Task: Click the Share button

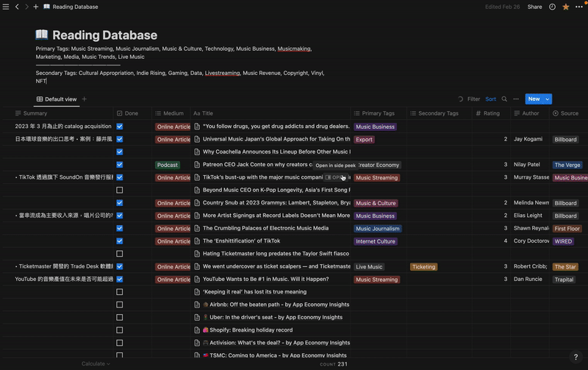Action: pyautogui.click(x=534, y=7)
